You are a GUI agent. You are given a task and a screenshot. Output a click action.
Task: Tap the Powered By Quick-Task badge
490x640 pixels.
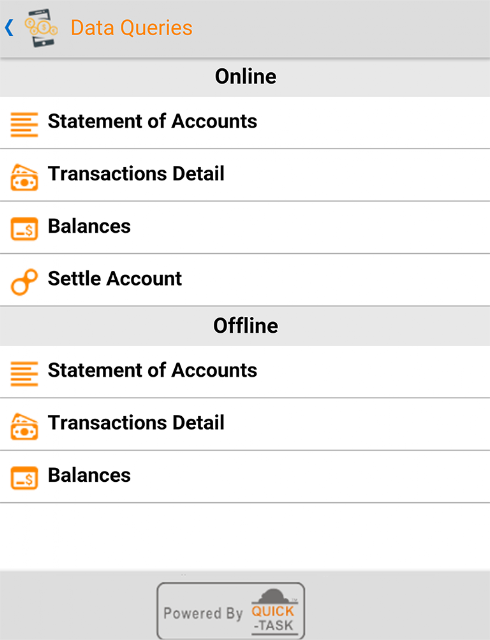click(231, 611)
